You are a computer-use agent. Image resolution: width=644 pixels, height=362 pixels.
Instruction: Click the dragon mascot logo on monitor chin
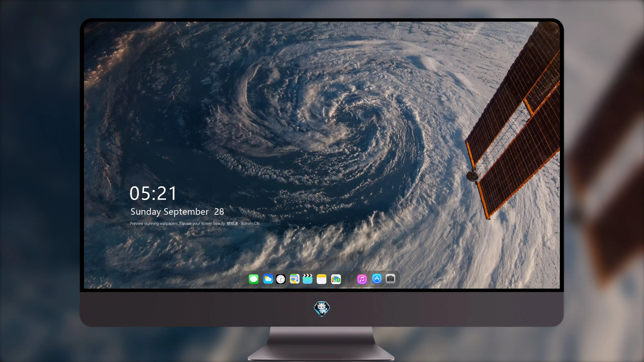click(x=322, y=309)
